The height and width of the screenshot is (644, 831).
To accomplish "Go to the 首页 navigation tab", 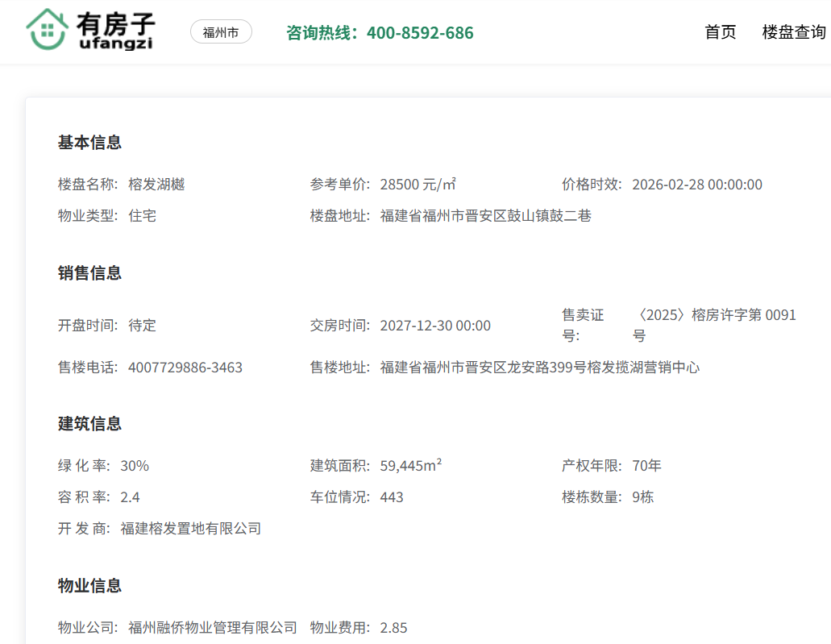I will 720,32.
